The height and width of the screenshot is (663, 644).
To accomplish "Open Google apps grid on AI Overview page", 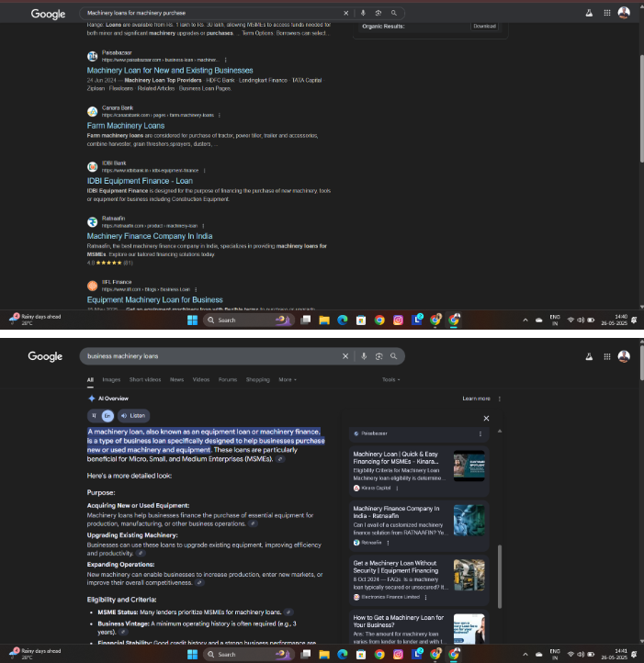I will point(607,356).
